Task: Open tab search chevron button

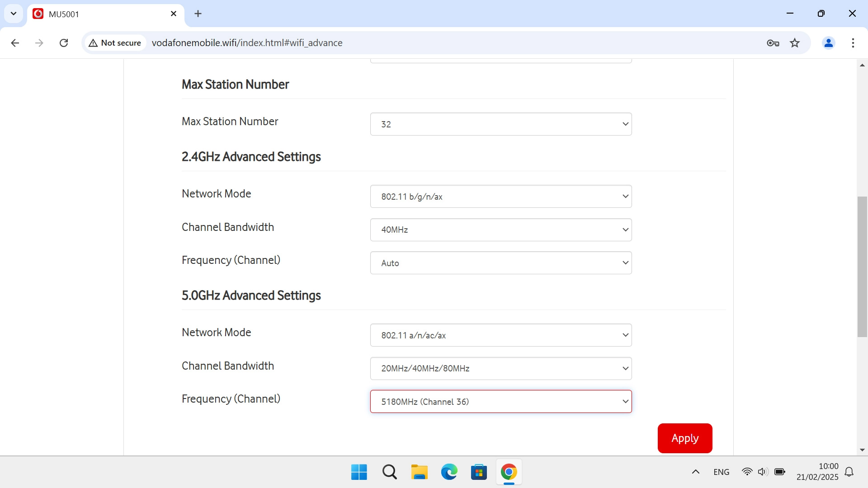Action: tap(14, 14)
